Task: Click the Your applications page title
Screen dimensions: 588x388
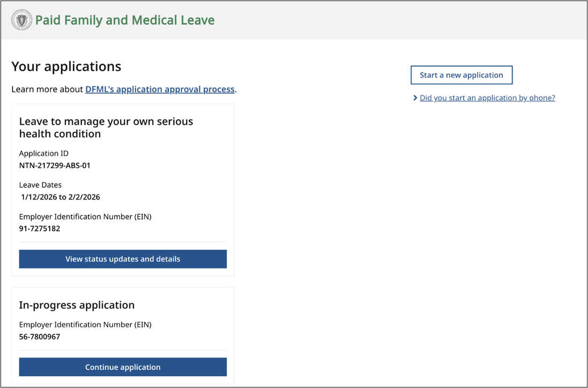Action: 66,66
